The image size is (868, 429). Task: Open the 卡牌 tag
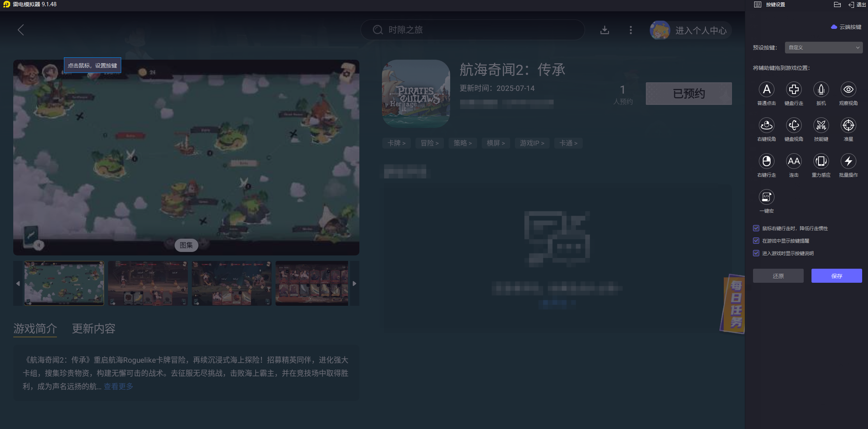click(396, 143)
